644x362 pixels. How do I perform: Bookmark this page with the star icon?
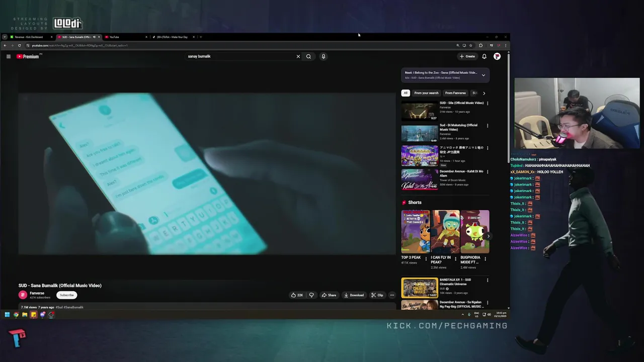(470, 45)
